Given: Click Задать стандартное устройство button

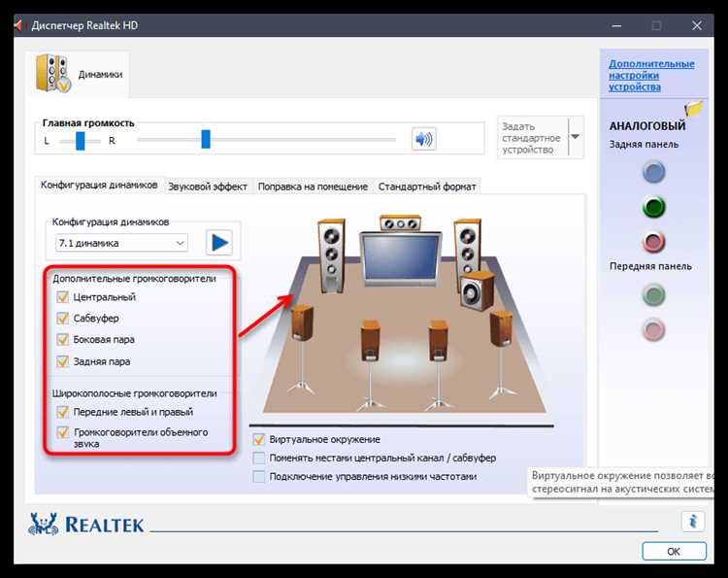Looking at the screenshot, I should (x=533, y=138).
